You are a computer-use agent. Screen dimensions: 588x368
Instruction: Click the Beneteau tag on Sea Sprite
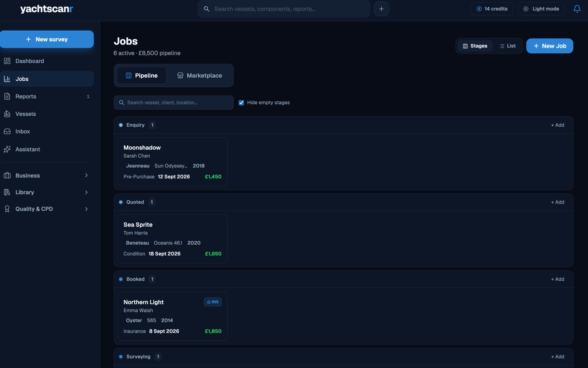pos(137,243)
